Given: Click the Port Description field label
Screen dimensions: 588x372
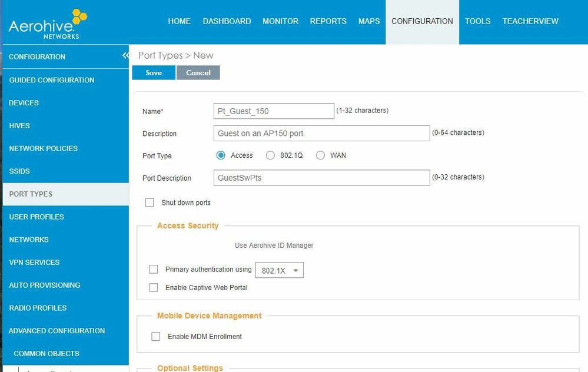Looking at the screenshot, I should pos(167,178).
